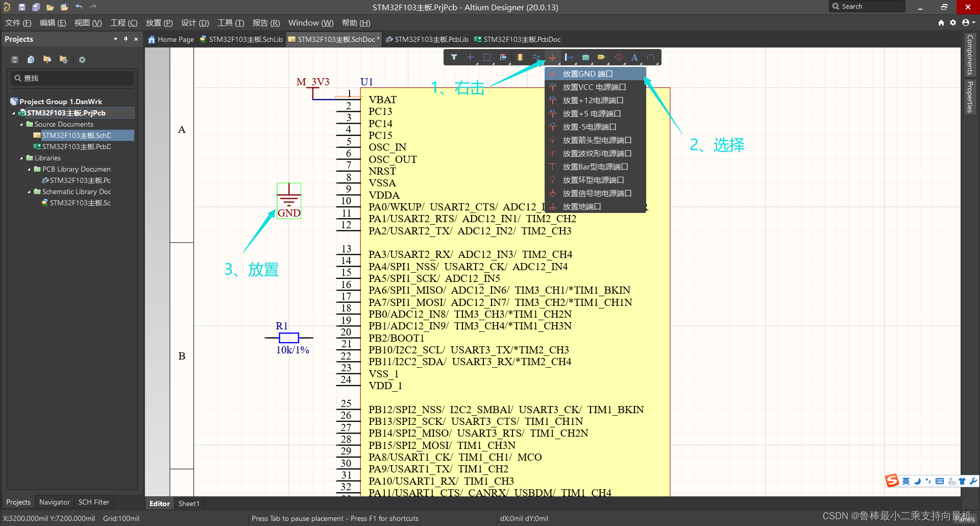Click the place arc drawing tool

650,57
